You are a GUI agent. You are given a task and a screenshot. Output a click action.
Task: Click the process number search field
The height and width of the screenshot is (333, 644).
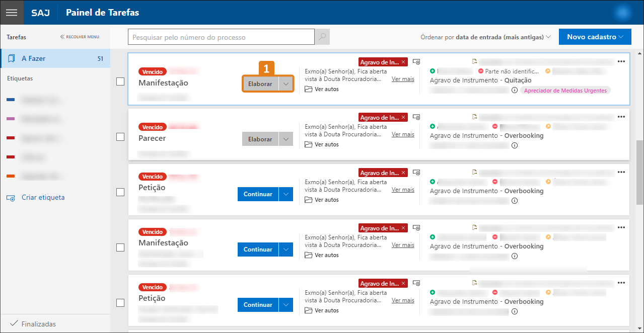tap(222, 37)
